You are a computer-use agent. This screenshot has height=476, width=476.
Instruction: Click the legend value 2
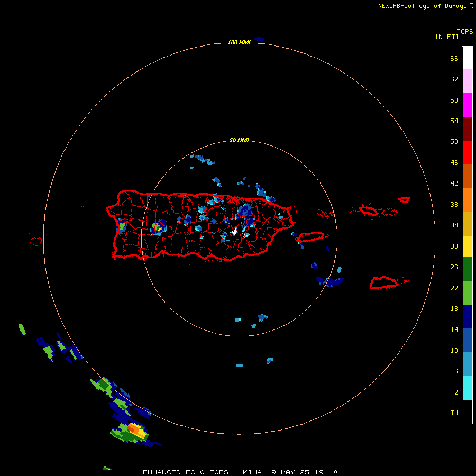456,392
